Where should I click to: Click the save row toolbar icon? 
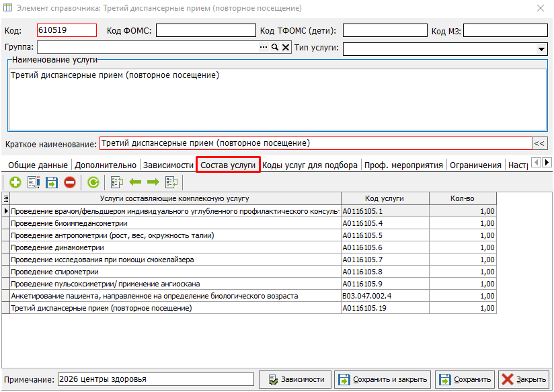coord(52,182)
